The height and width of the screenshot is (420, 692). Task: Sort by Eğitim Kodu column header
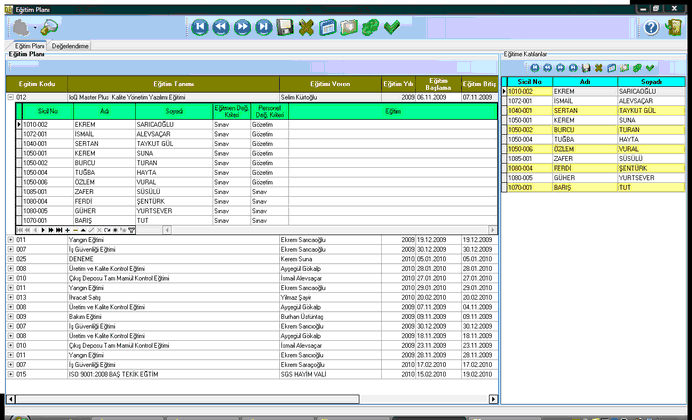point(37,84)
